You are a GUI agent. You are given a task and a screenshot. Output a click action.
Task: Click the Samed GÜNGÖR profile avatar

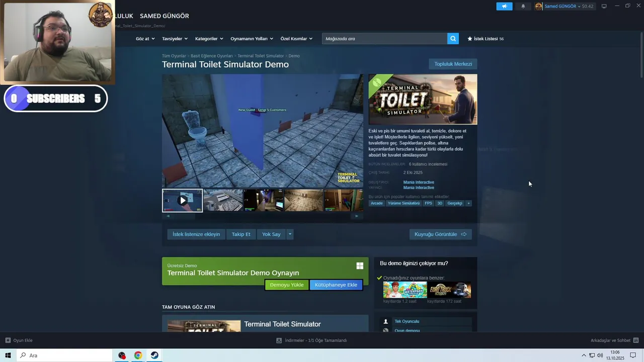538,6
